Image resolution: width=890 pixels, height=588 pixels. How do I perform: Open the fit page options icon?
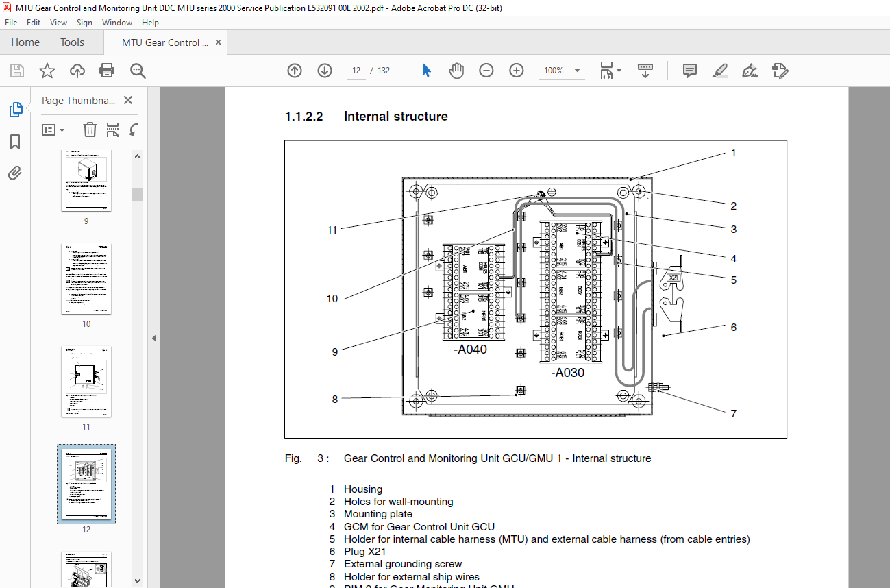point(606,71)
